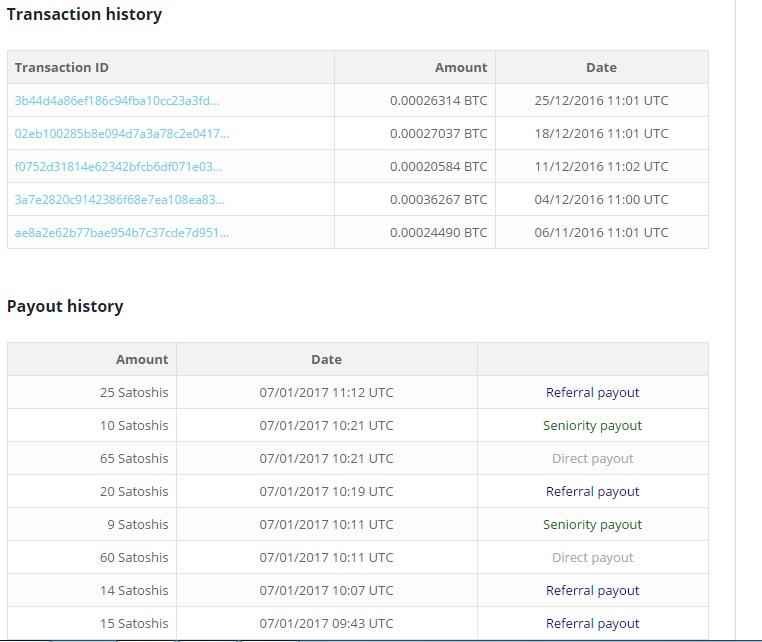Open transaction link starting with 3b44d4a86ef
This screenshot has height=642, width=762.
tap(117, 101)
